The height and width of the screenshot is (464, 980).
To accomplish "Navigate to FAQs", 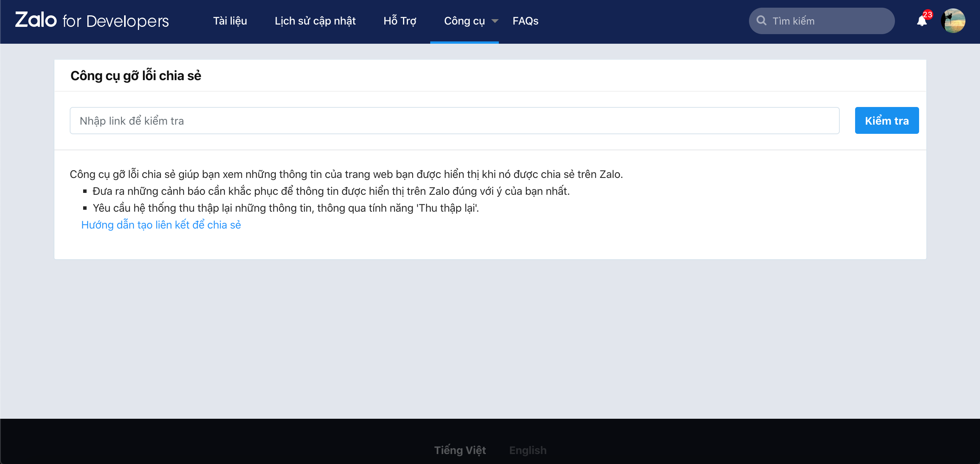I will [x=525, y=21].
